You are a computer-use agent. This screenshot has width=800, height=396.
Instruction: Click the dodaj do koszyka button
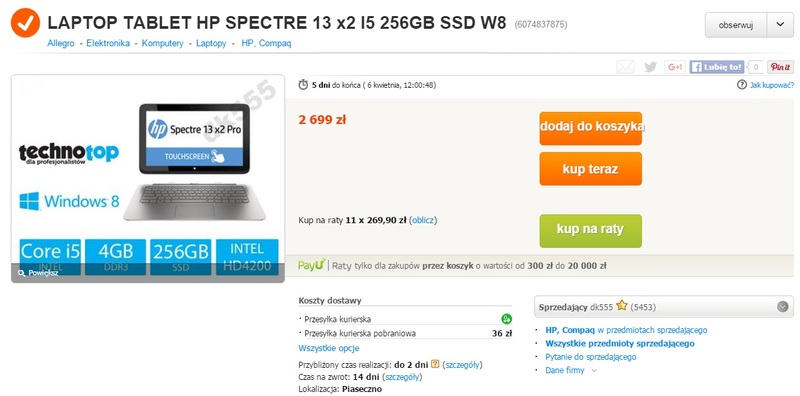point(591,128)
